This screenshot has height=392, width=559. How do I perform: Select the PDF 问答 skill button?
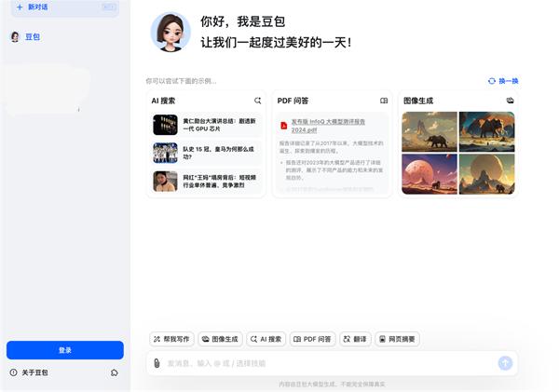pyautogui.click(x=312, y=339)
